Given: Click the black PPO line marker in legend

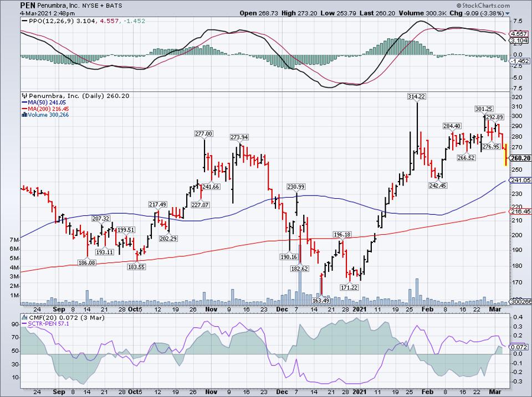Looking at the screenshot, I should pyautogui.click(x=25, y=20).
